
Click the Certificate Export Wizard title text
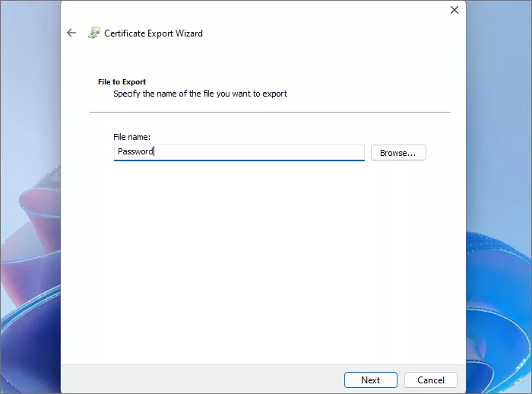pyautogui.click(x=154, y=33)
